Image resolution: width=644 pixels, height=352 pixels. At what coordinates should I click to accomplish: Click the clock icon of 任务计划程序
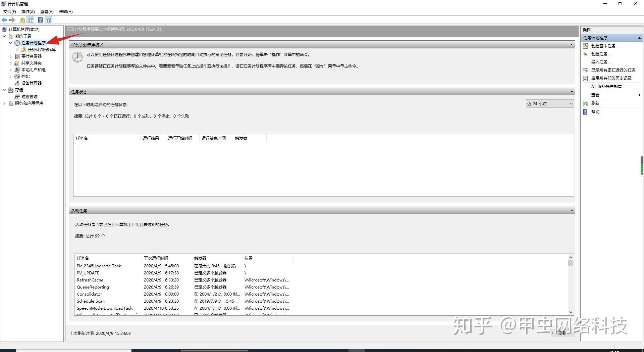(x=17, y=43)
